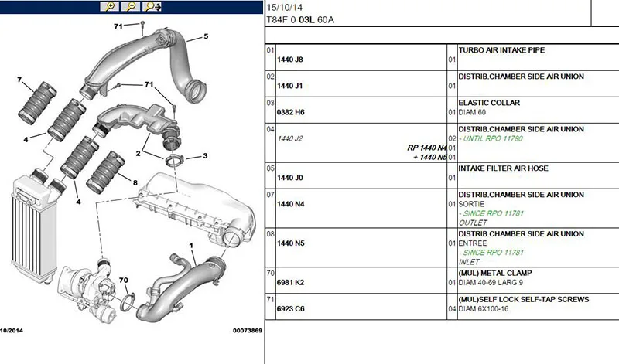Screen dimensions: 619x364
Task: Select the UNTIL RPO 11780 note
Action: point(491,138)
